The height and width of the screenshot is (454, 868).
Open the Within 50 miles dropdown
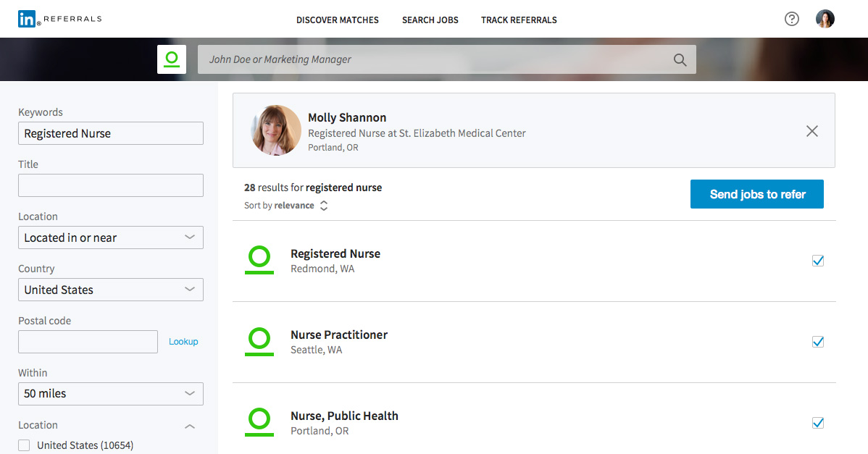(110, 394)
